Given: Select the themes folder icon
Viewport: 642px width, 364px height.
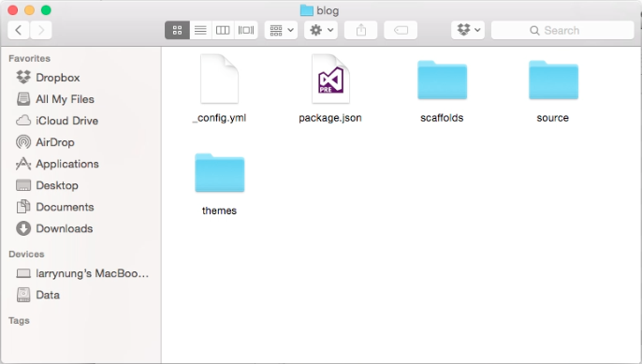Looking at the screenshot, I should click(219, 173).
